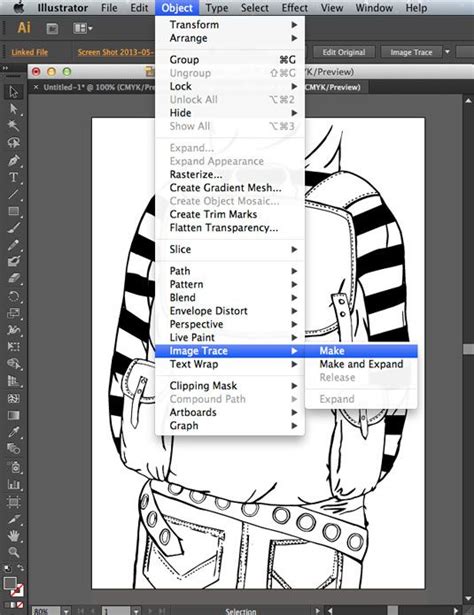Open the Envelope Distort submenu
474x615 pixels.
point(230,311)
